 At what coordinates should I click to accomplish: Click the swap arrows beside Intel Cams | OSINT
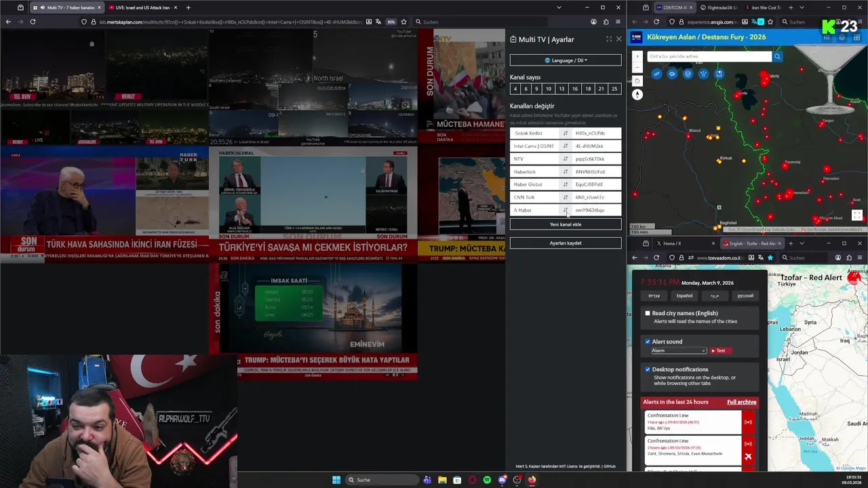pos(566,146)
